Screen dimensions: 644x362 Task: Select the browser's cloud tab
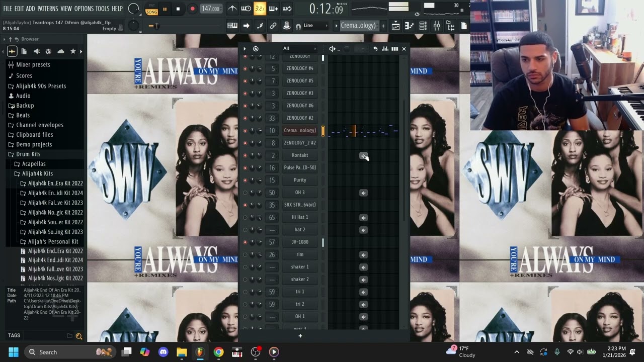[61, 51]
